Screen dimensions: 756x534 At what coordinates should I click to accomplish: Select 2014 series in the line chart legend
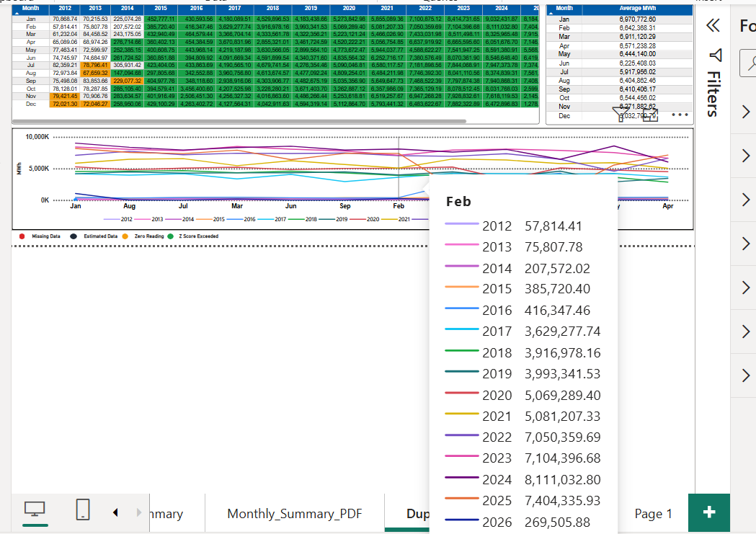[x=180, y=219]
